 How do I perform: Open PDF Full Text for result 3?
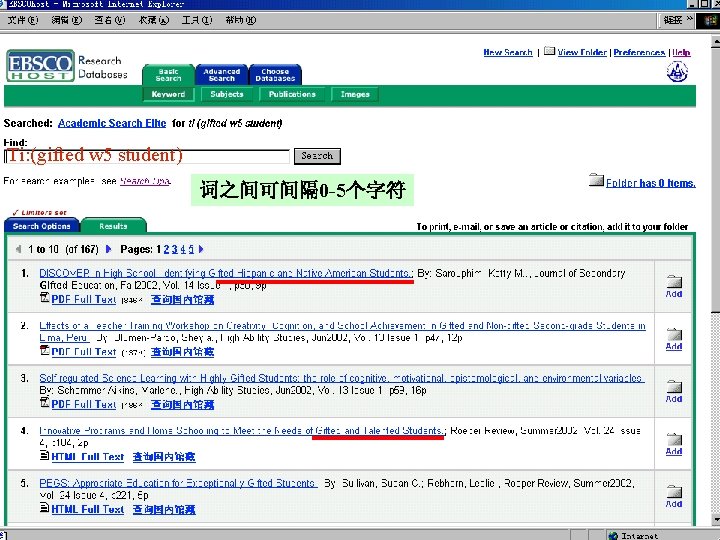[x=84, y=405]
